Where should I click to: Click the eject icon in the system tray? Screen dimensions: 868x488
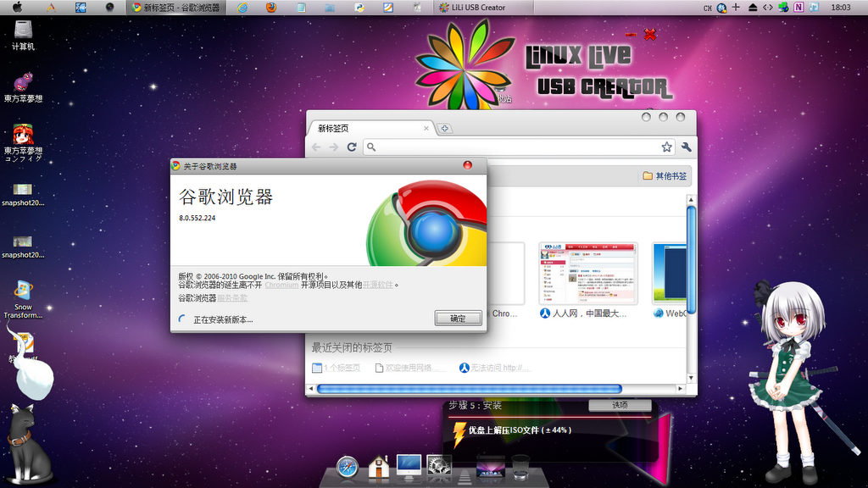point(753,7)
